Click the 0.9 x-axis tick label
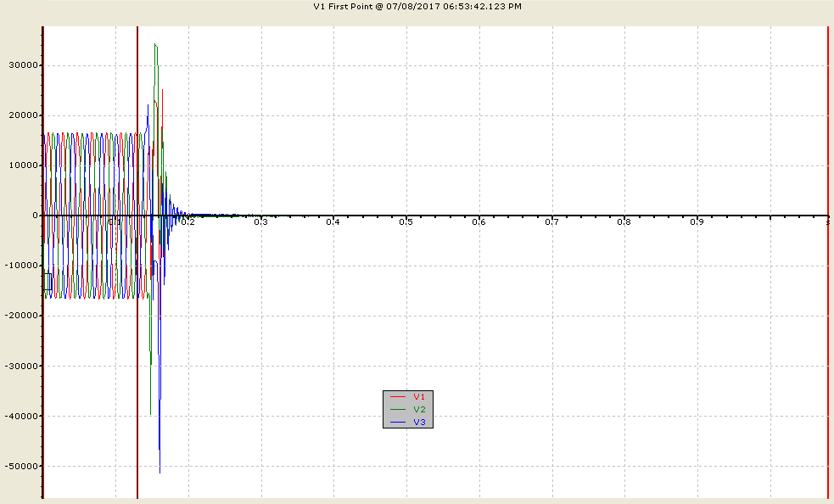Viewport: 834px width, 504px height. 697,222
